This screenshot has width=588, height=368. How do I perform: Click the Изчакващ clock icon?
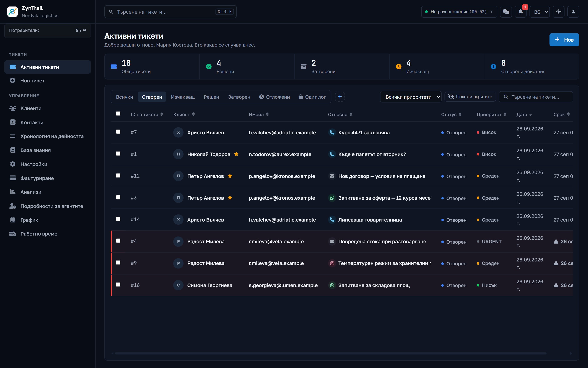(399, 66)
